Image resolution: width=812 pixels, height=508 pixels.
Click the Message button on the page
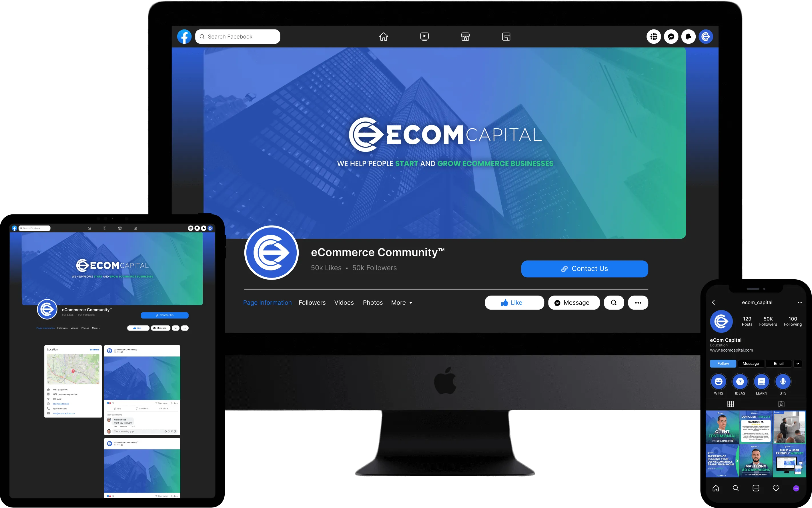(573, 302)
